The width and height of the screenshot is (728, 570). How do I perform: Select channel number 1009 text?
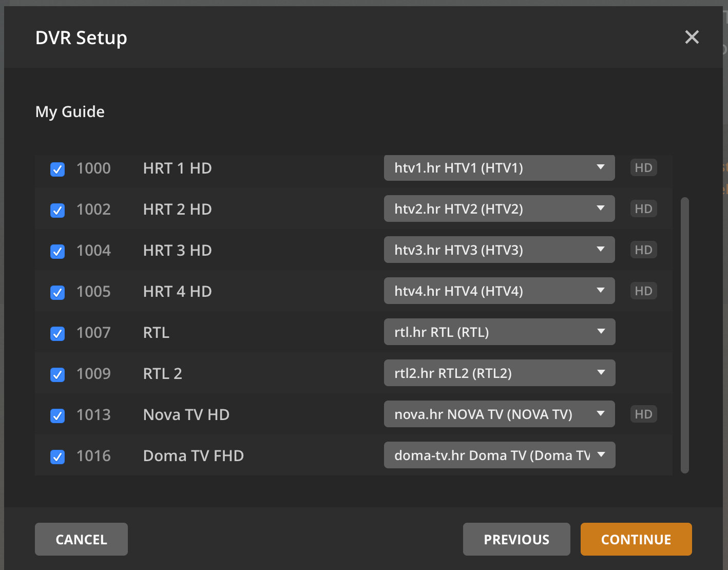coord(93,374)
